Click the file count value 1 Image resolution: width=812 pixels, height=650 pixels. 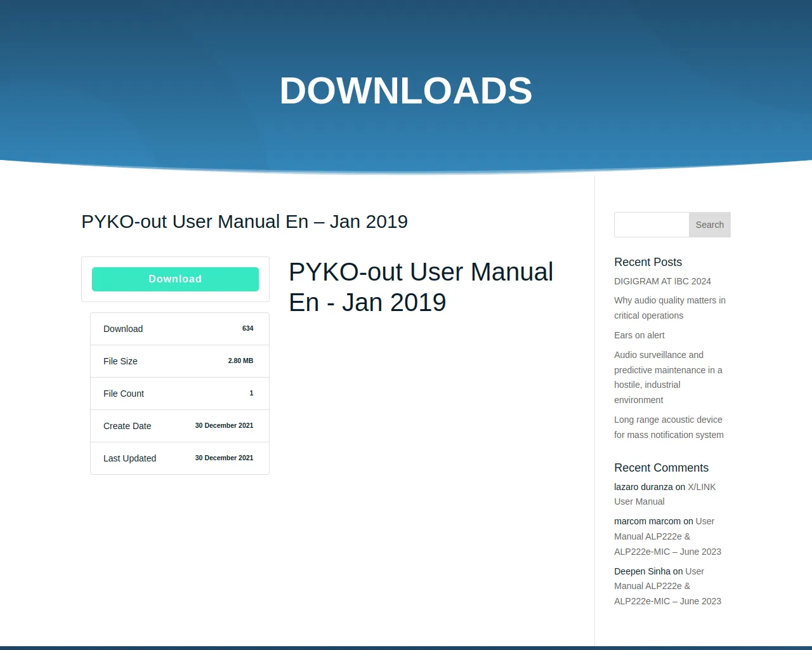[251, 394]
